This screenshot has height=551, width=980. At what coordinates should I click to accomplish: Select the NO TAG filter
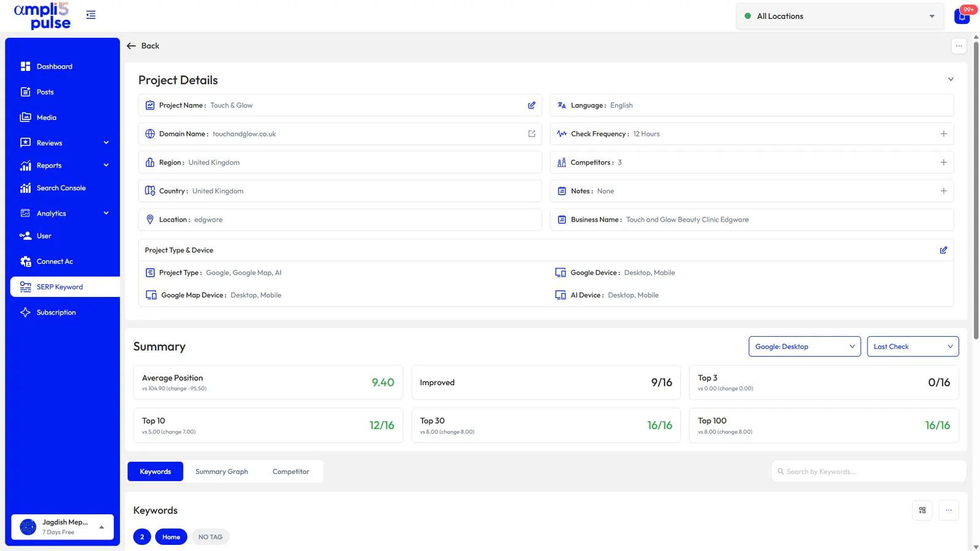click(211, 537)
